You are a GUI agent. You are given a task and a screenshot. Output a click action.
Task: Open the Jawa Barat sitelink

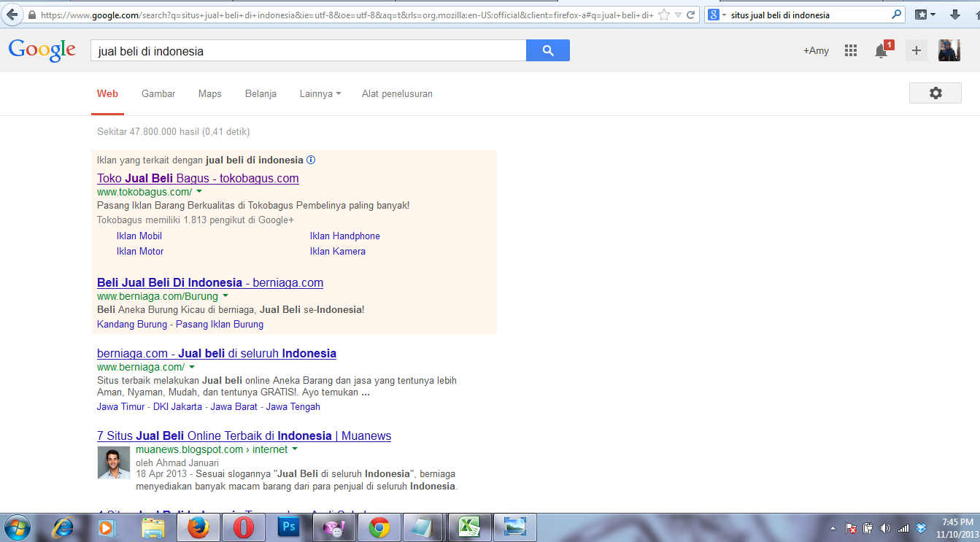234,406
